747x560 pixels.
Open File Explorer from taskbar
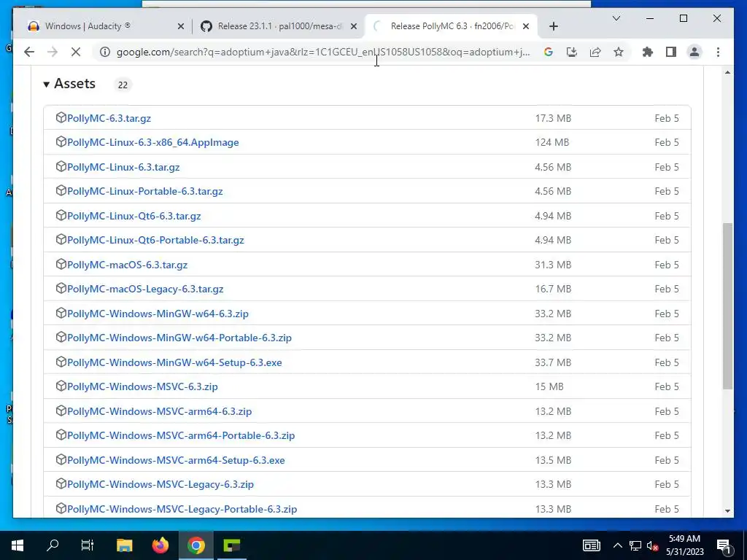click(124, 545)
